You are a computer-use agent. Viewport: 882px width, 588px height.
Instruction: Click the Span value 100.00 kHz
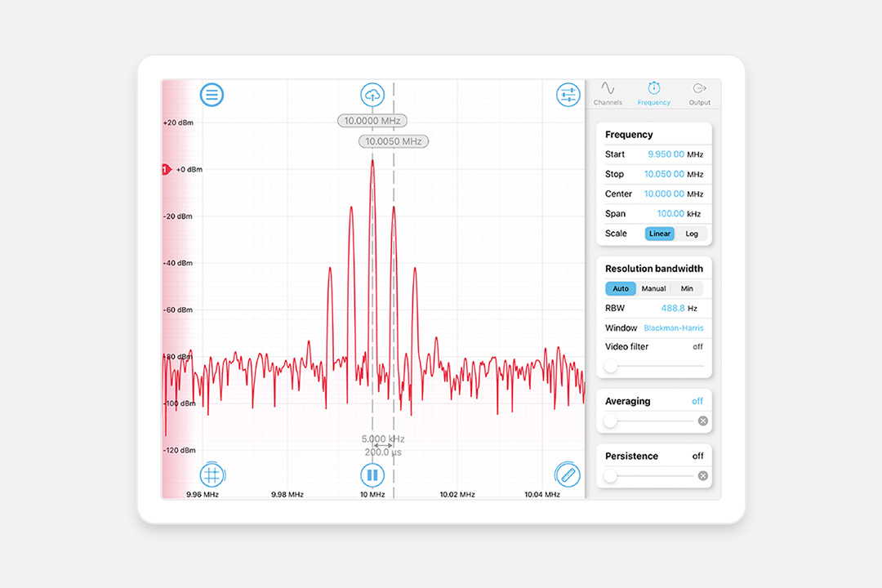click(x=671, y=213)
